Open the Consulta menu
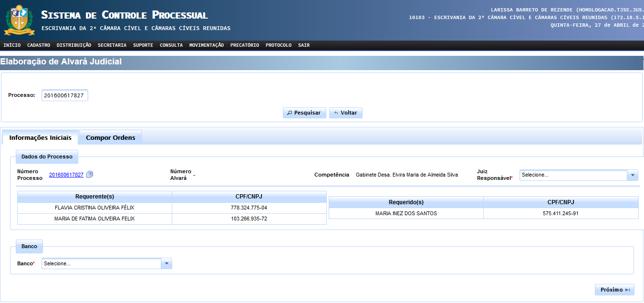Viewport: 644px width, 303px height. pos(171,45)
